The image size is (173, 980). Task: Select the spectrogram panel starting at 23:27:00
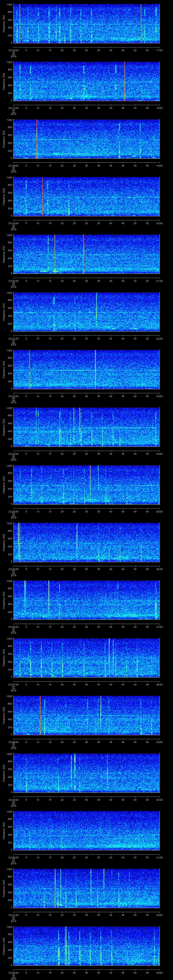pos(87,658)
